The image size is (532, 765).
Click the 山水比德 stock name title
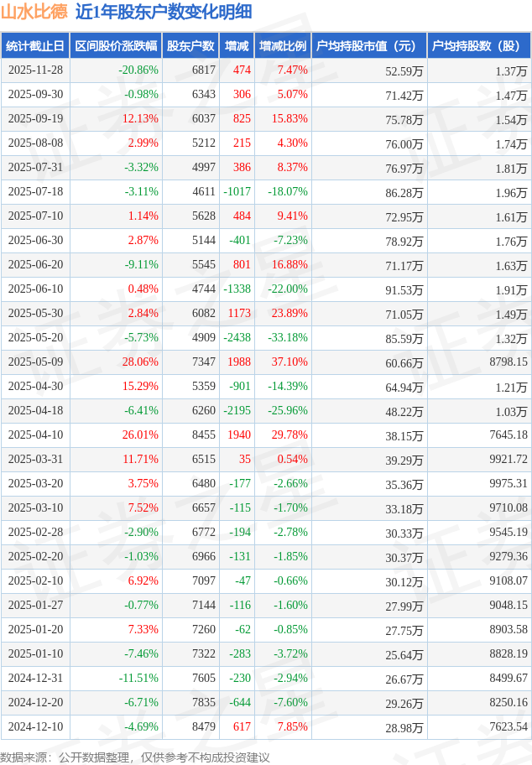click(x=34, y=12)
